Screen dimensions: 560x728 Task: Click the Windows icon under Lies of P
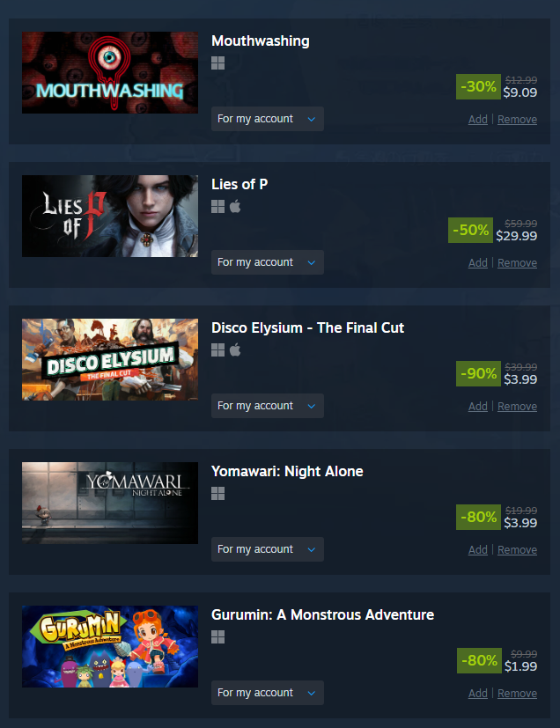coord(217,207)
